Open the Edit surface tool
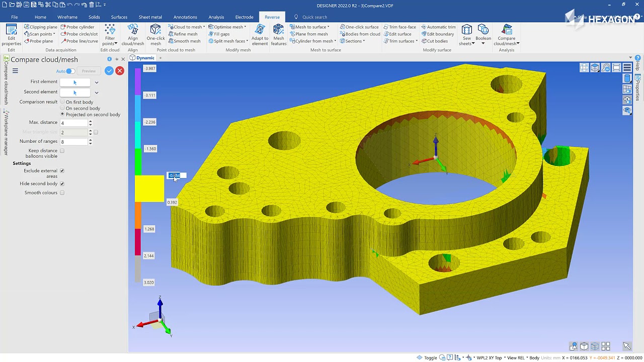The width and height of the screenshot is (644, 362). click(397, 34)
